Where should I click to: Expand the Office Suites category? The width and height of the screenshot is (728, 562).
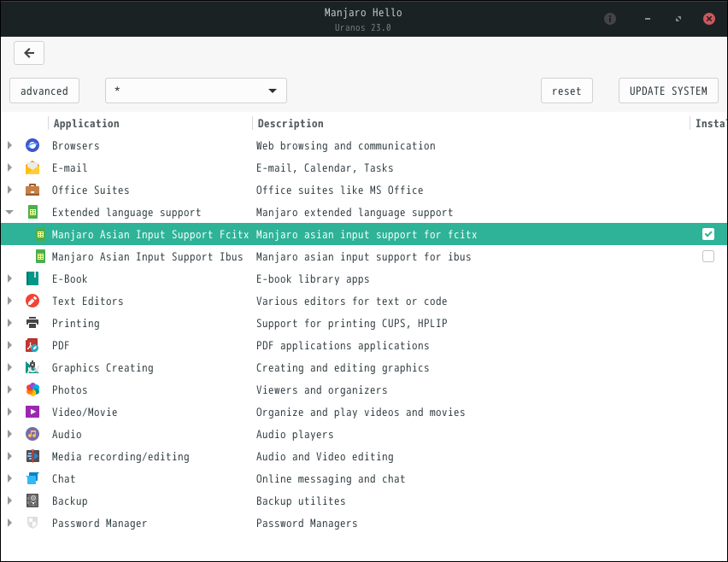pyautogui.click(x=9, y=190)
